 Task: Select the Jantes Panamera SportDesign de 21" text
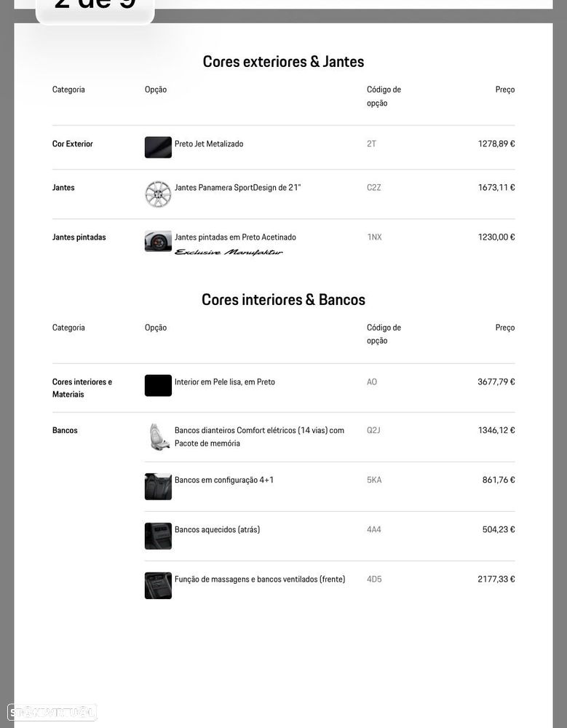pyautogui.click(x=237, y=188)
